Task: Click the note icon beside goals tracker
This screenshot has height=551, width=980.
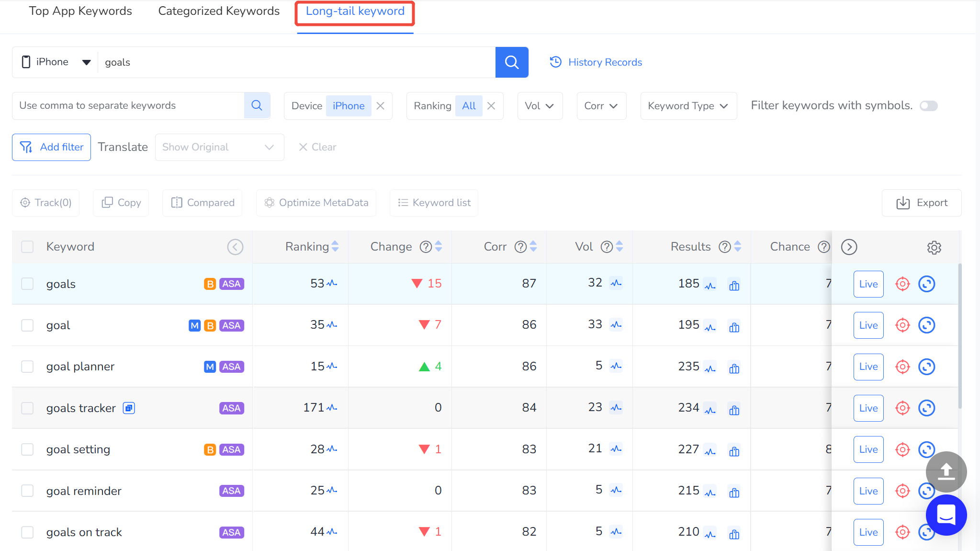Action: click(x=129, y=408)
